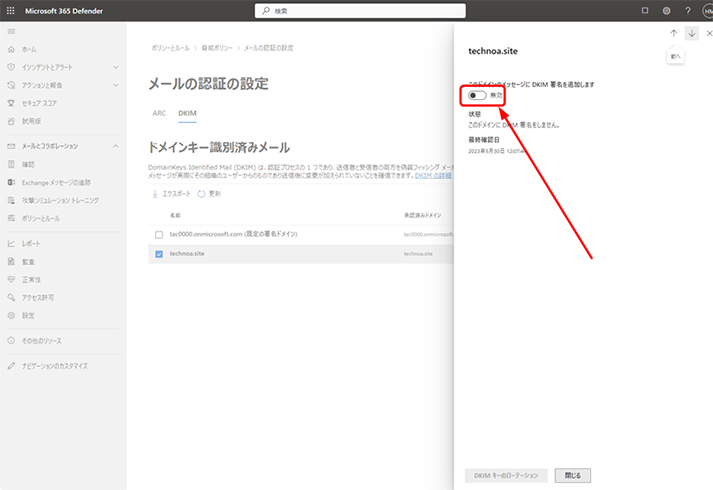Click ポリシーとルール breadcrumb
The image size is (713, 490).
click(x=171, y=48)
